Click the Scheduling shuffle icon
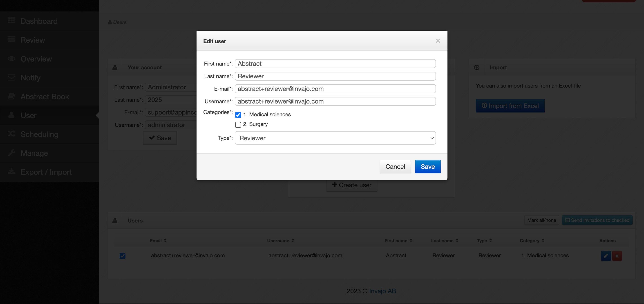 click(11, 134)
